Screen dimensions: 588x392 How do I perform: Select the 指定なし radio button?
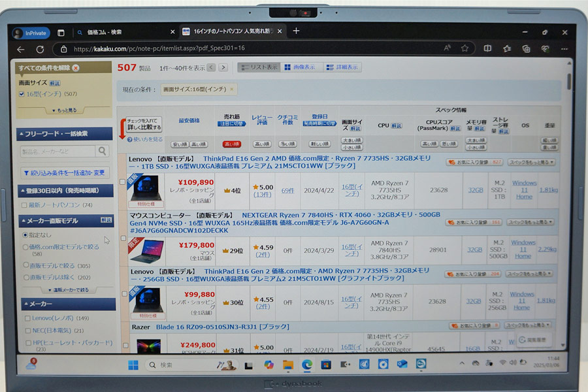coord(25,235)
